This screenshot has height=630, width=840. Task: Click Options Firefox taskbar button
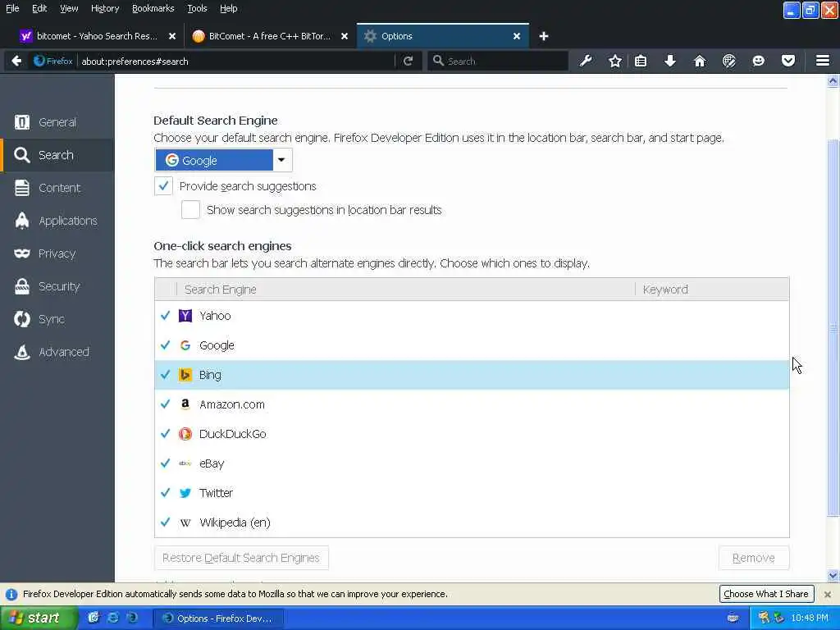pos(218,619)
